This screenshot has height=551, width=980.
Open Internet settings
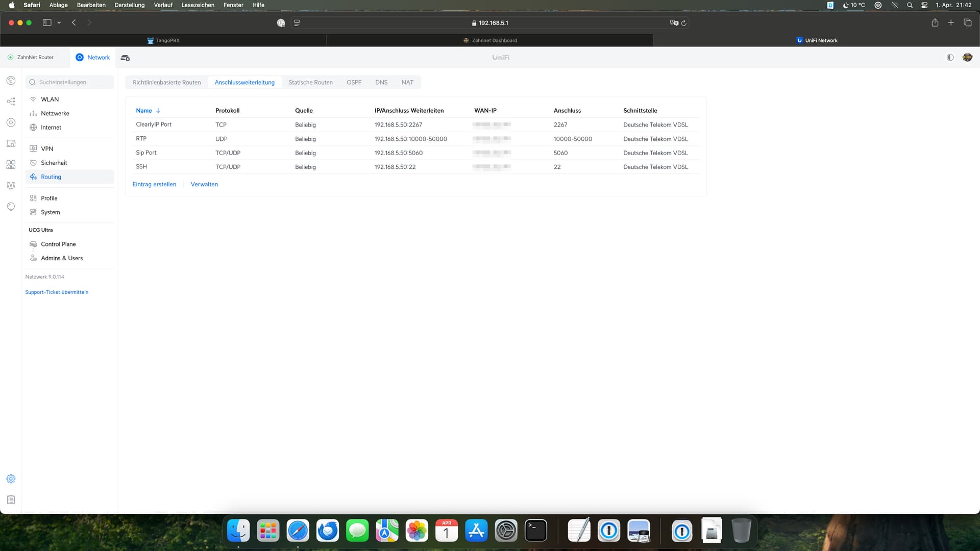pos(70,128)
